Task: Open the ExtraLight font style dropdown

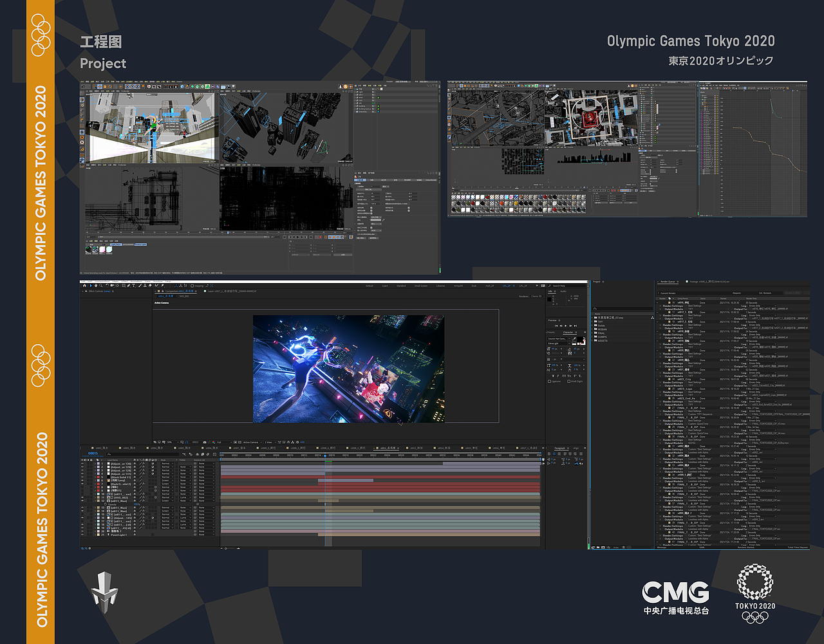Action: (x=557, y=344)
